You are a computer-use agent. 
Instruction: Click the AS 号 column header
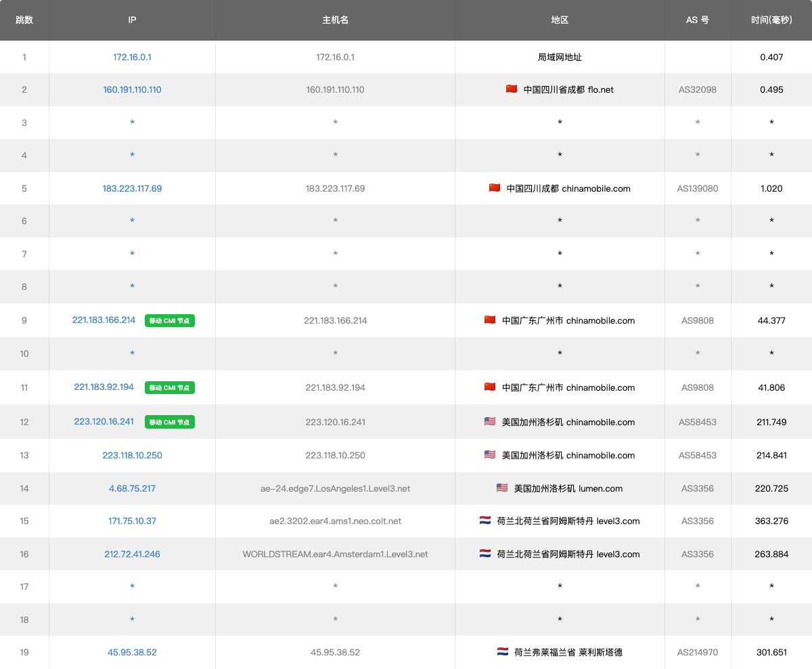(698, 20)
